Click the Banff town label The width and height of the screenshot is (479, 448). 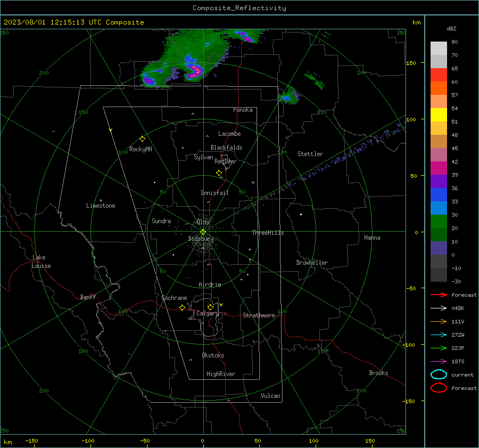[88, 297]
